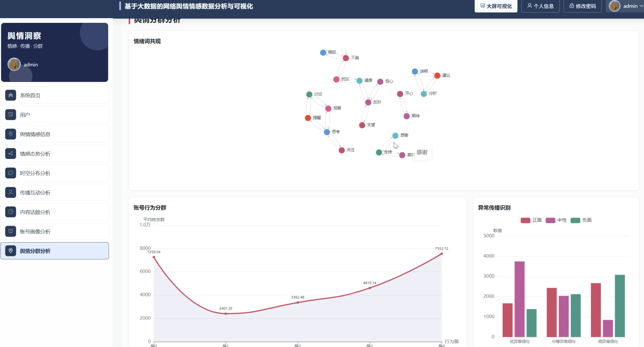Click the 喜欢 node circle
This screenshot has height=347, width=644.
[x=402, y=155]
